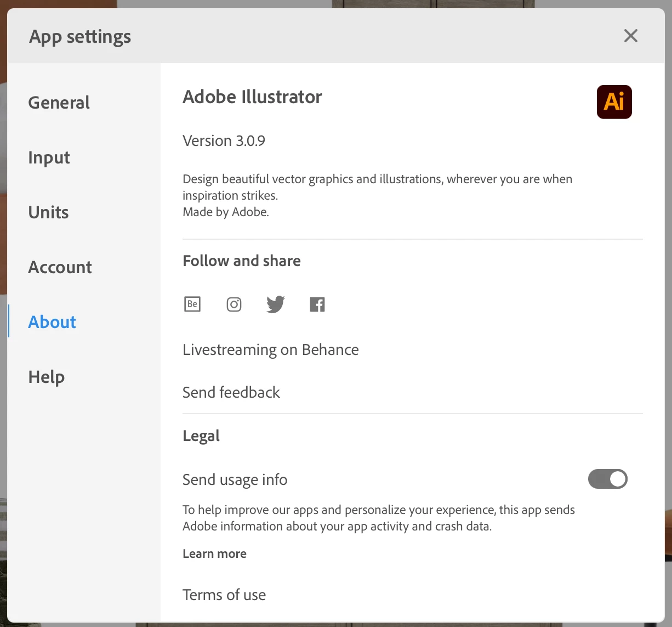
Task: Open the Instagram social icon
Action: (234, 304)
